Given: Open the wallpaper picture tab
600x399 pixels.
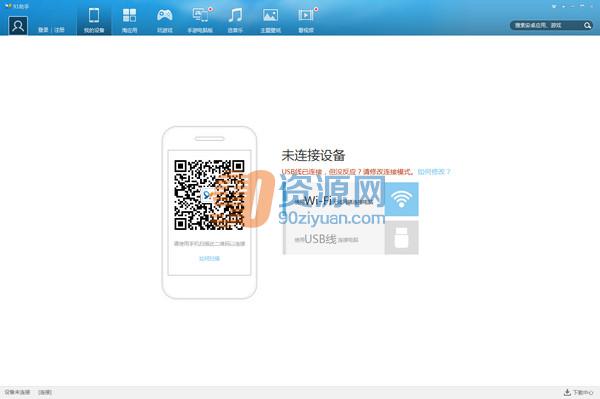Looking at the screenshot, I should click(271, 20).
